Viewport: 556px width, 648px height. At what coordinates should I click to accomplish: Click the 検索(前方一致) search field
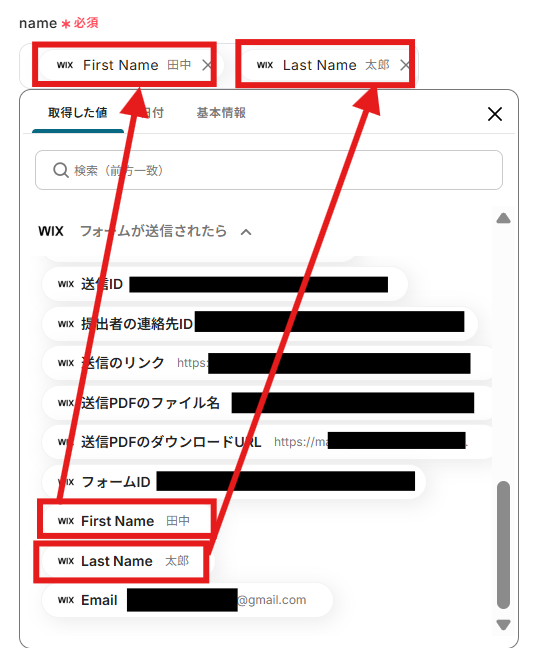click(x=269, y=170)
